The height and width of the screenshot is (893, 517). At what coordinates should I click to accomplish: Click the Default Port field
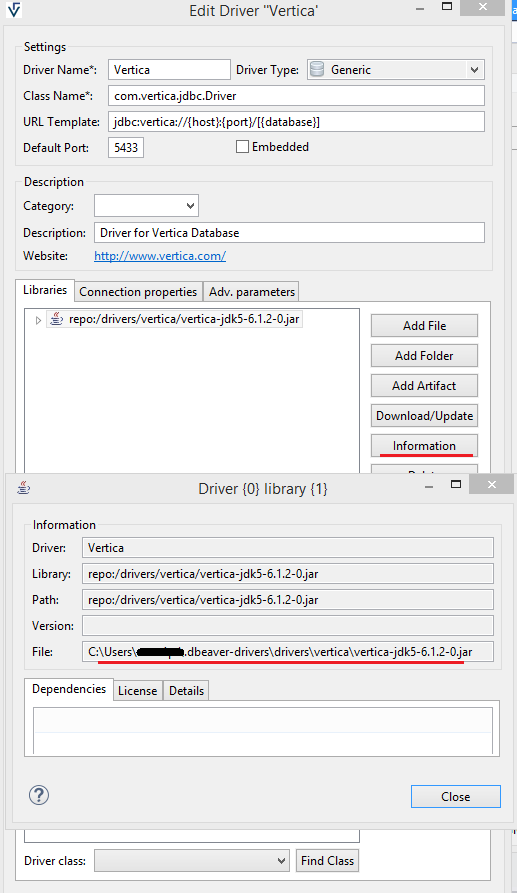click(126, 148)
